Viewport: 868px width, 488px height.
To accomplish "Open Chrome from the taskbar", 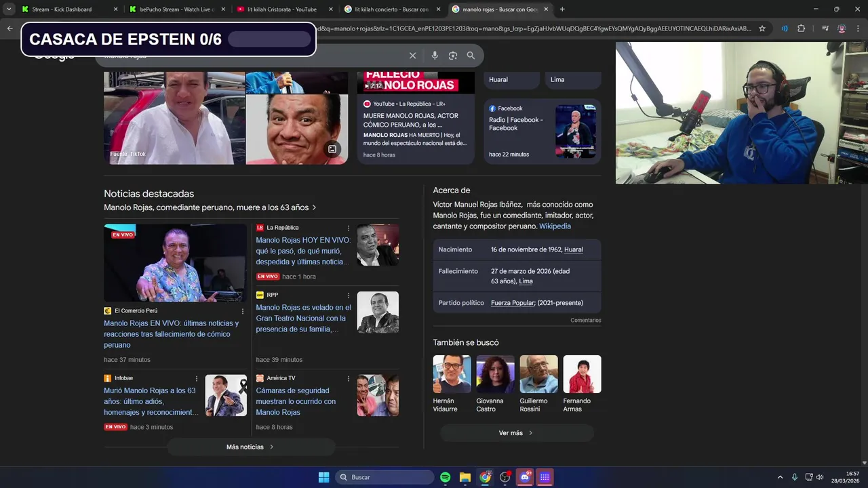I will (x=485, y=477).
